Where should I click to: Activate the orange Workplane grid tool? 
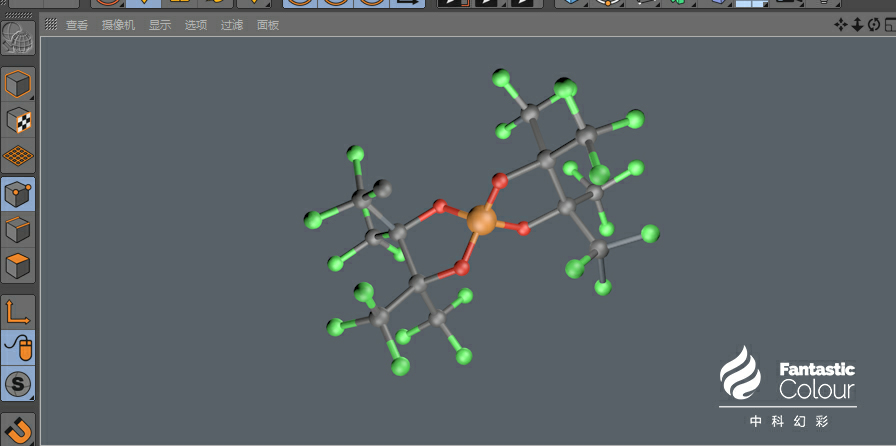pos(18,156)
